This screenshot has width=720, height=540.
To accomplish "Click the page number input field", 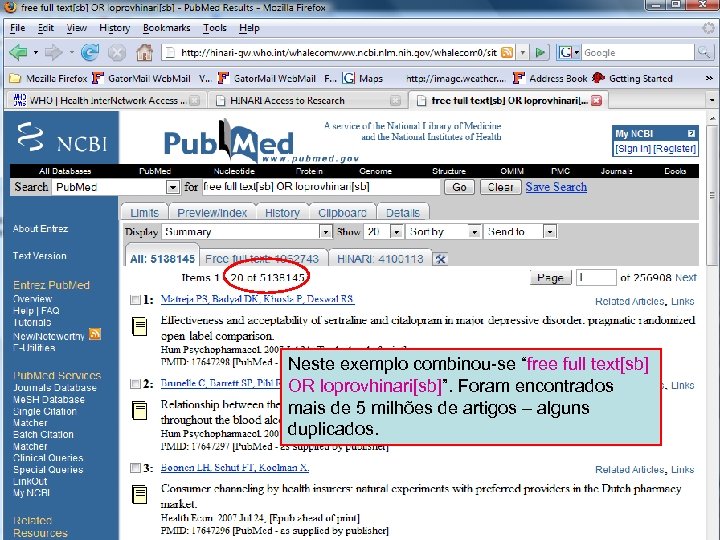I will (596, 277).
